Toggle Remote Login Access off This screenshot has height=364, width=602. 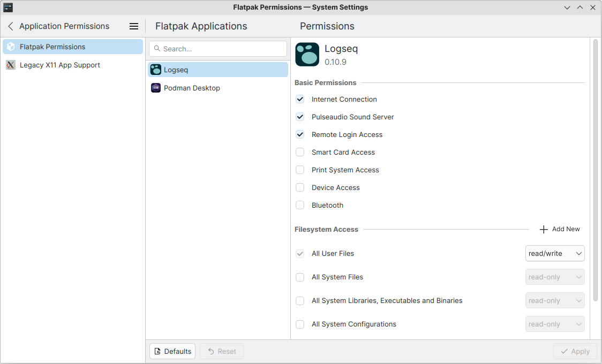(300, 135)
